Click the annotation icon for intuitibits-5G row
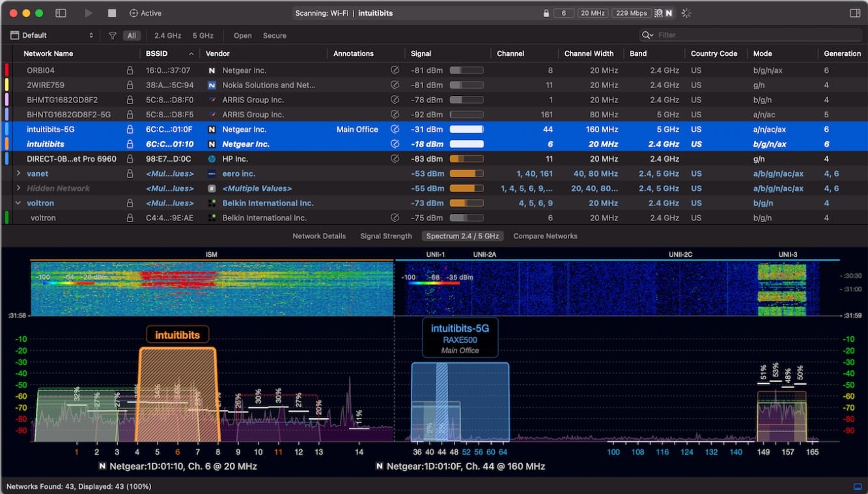 (395, 129)
